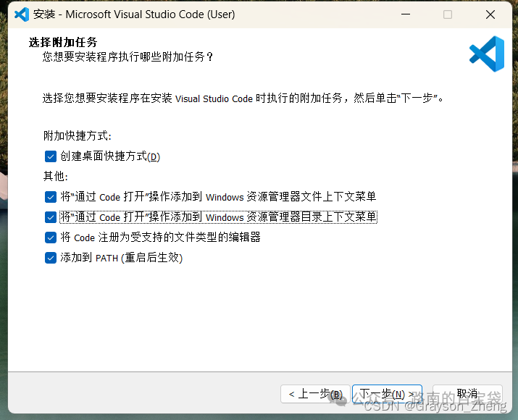Click the 您想要安装程序执行哪些附加任务 subtitle text

coord(128,56)
